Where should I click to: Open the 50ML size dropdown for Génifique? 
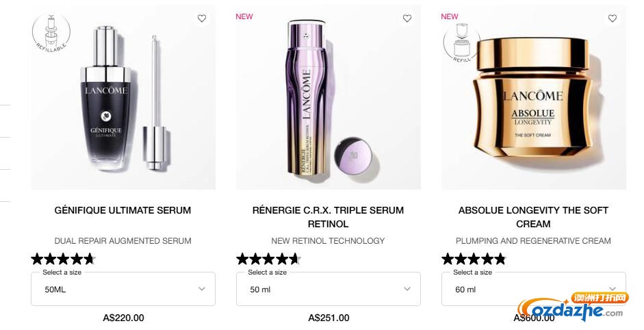(123, 289)
